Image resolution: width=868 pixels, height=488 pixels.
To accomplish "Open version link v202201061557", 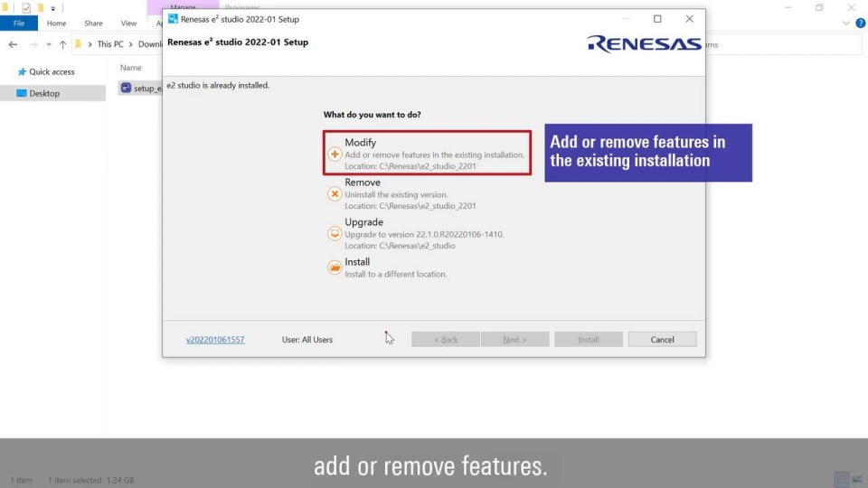I will pyautogui.click(x=215, y=340).
